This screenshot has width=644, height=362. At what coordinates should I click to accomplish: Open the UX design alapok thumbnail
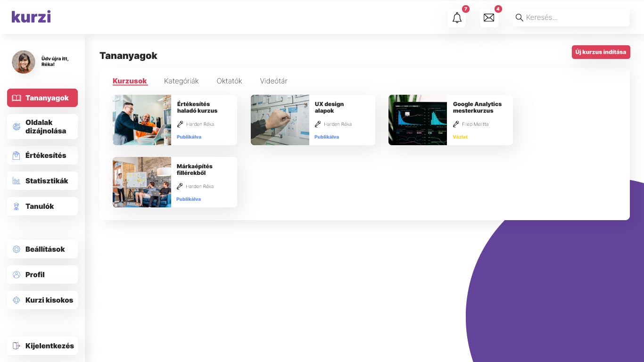coord(280,120)
